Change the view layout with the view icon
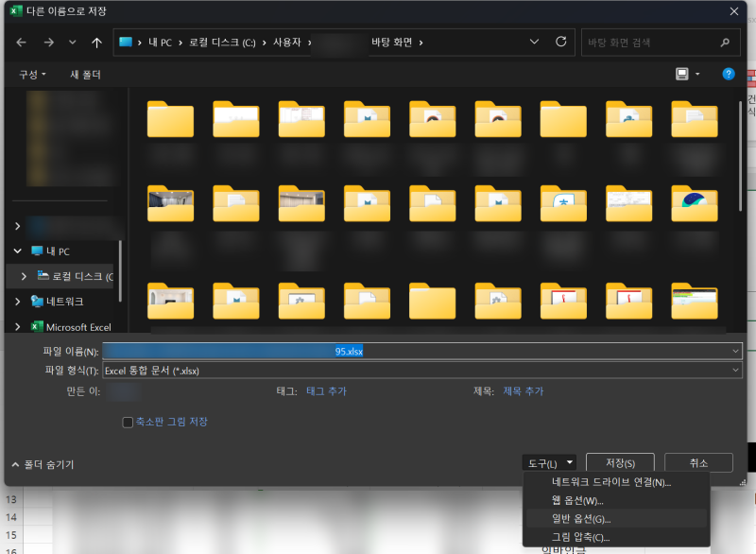 point(681,74)
